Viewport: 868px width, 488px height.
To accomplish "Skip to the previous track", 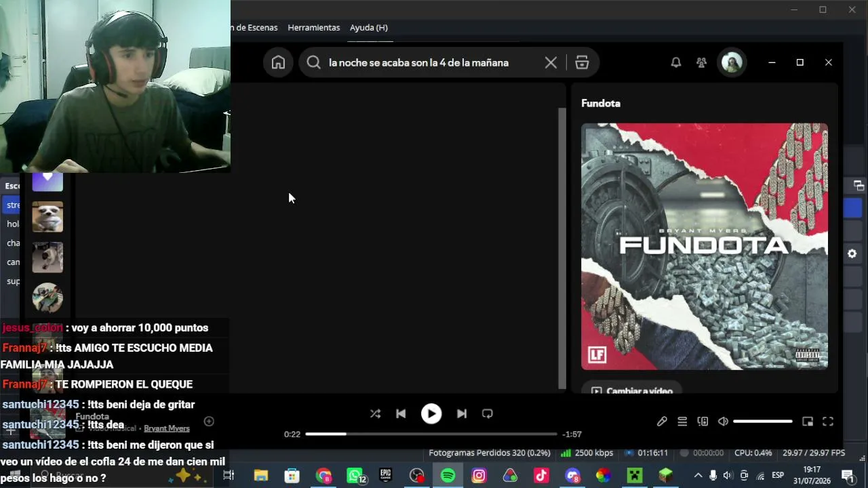I will point(401,413).
